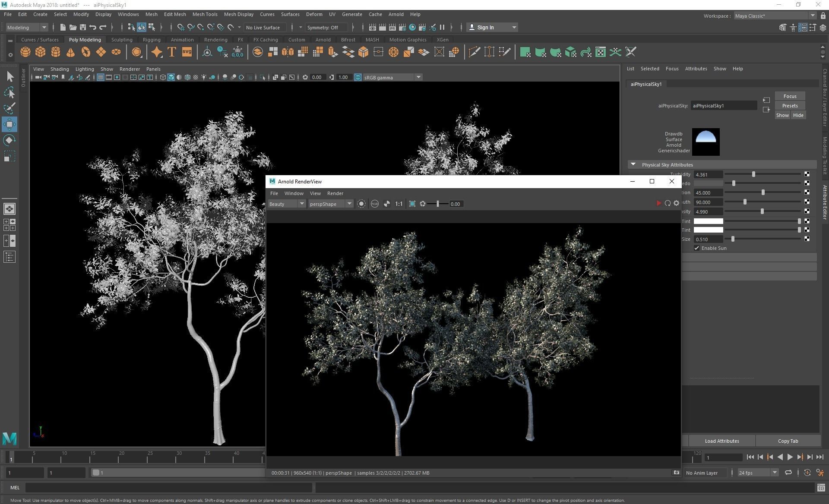Create a polygon sphere from the shelf
The height and width of the screenshot is (504, 829).
tap(25, 52)
